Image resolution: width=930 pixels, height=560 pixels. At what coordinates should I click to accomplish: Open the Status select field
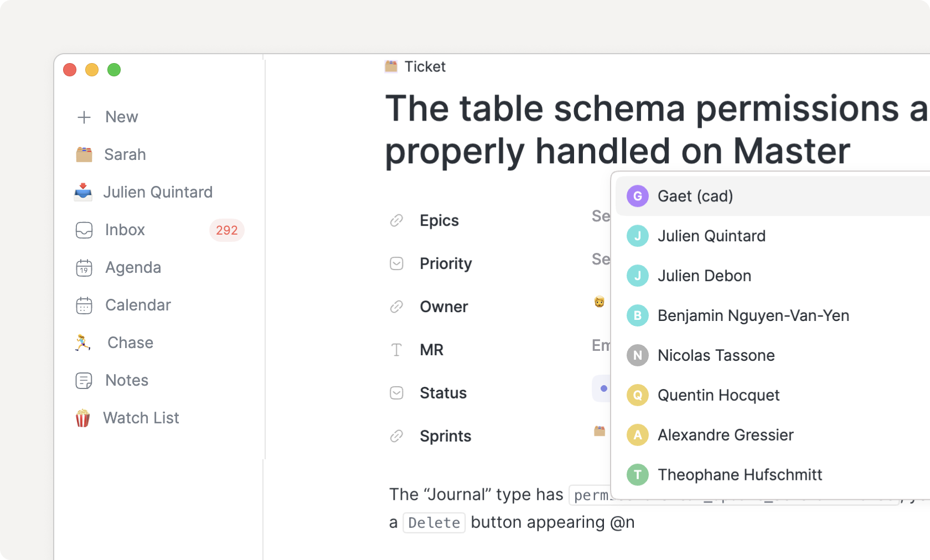[601, 388]
